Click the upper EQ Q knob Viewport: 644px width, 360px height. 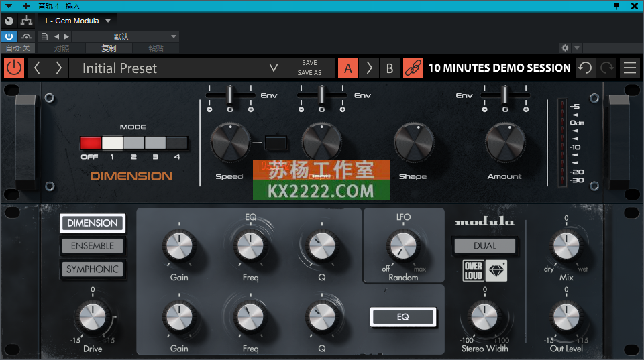click(x=322, y=246)
